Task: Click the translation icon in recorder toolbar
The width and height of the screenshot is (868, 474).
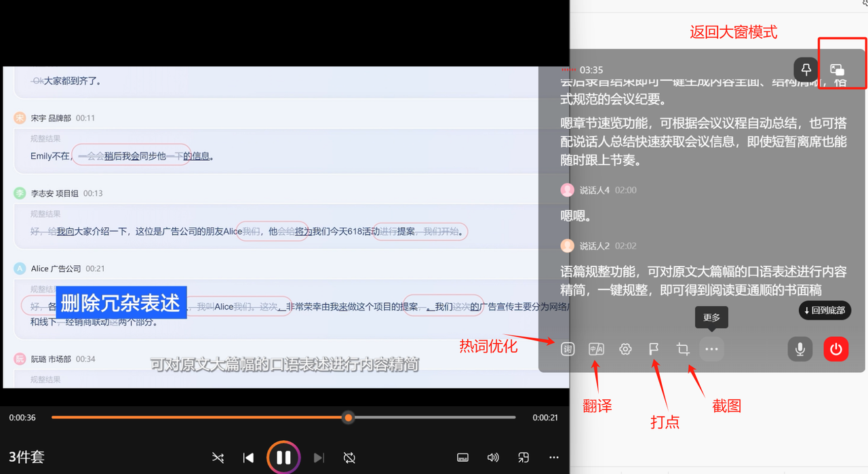Action: pos(596,349)
